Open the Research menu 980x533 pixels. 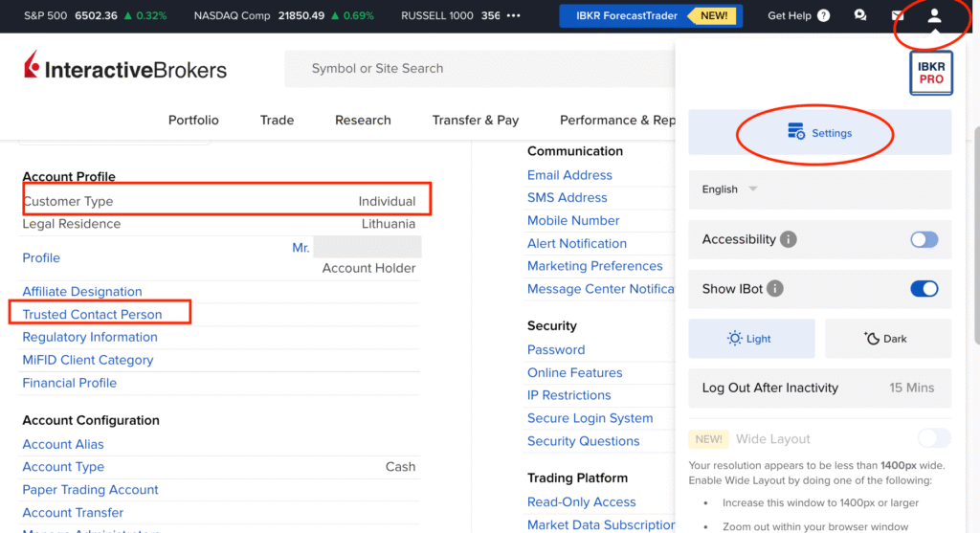(363, 120)
